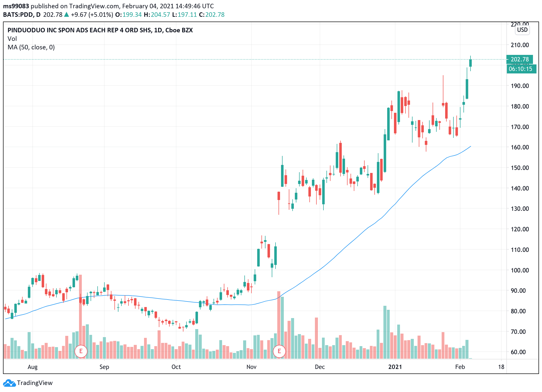Image resolution: width=542 pixels, height=392 pixels.
Task: Click the BATS:PDD, D symbol text
Action: (x=22, y=15)
